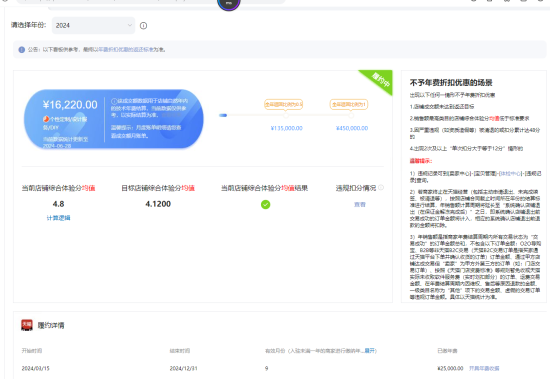550x379 pixels.
Task: Click the paid fee ¥25,000.00
Action: [x=450, y=368]
